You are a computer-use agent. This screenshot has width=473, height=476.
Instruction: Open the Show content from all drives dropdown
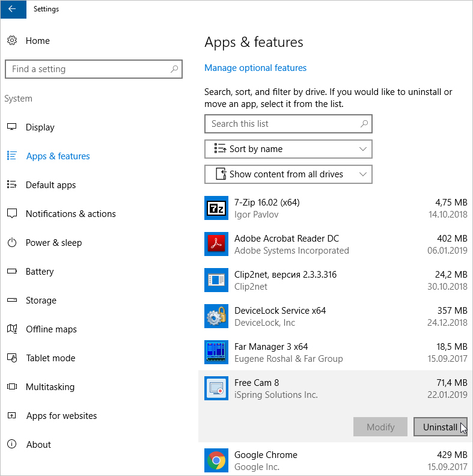click(x=288, y=174)
